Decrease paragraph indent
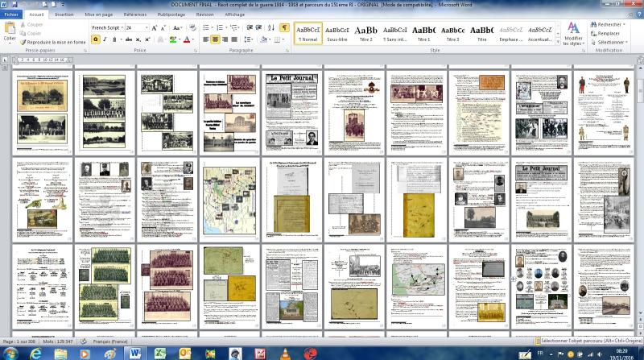The image size is (644, 360). [x=250, y=28]
